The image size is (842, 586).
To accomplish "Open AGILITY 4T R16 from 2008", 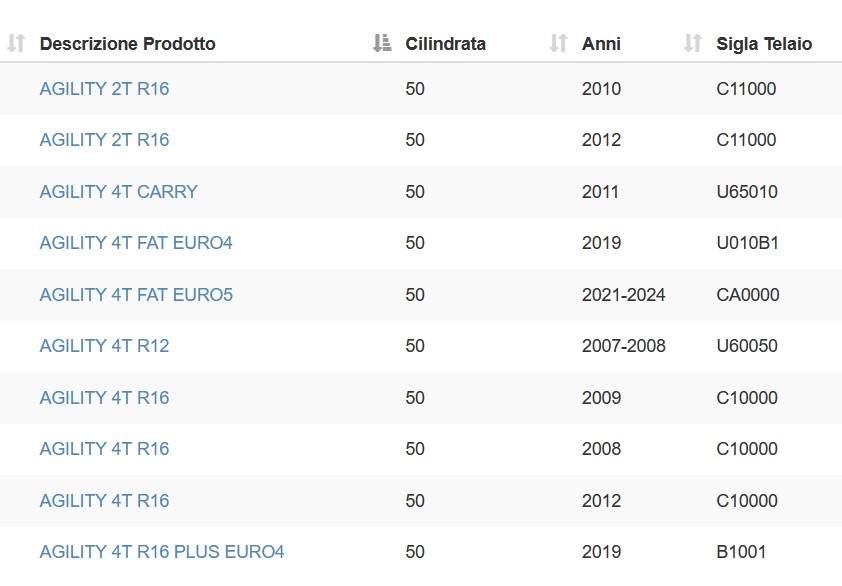I will pyautogui.click(x=104, y=449).
